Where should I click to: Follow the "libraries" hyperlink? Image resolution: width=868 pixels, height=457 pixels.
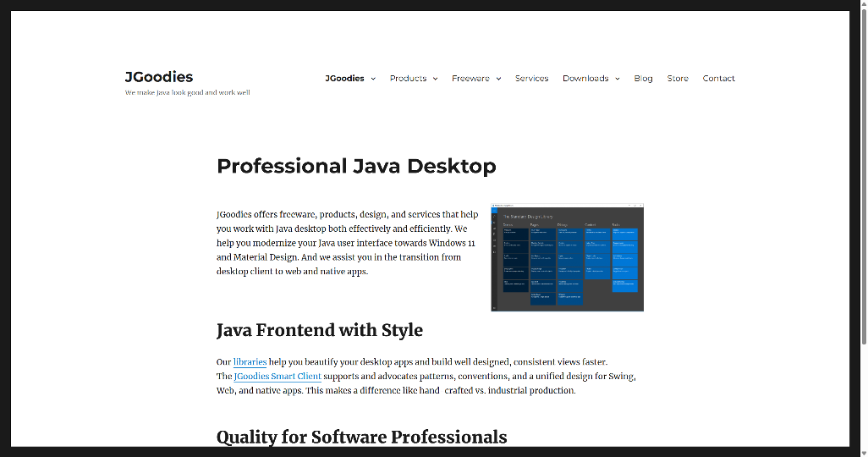point(250,361)
